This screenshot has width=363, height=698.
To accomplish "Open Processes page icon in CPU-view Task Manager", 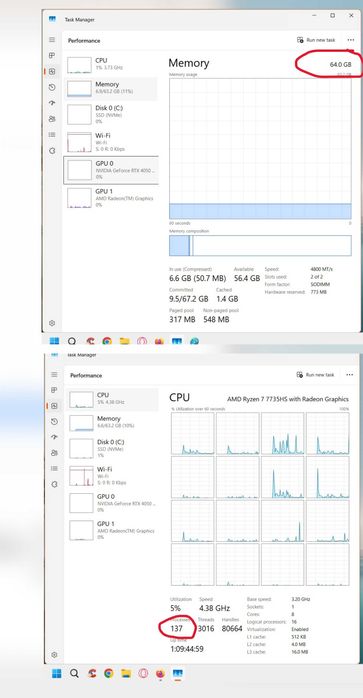I will tap(54, 390).
